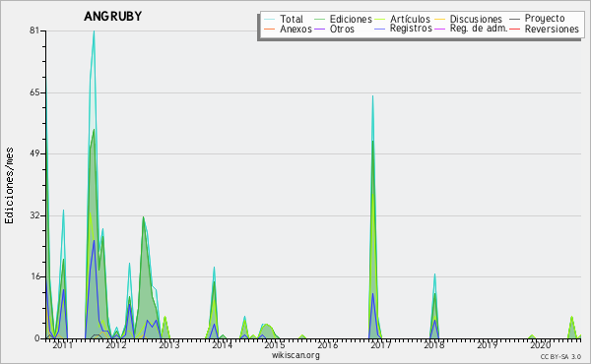591x364 pixels.
Task: Click the CC BY-SA 3.0 license text
Action: (x=560, y=356)
